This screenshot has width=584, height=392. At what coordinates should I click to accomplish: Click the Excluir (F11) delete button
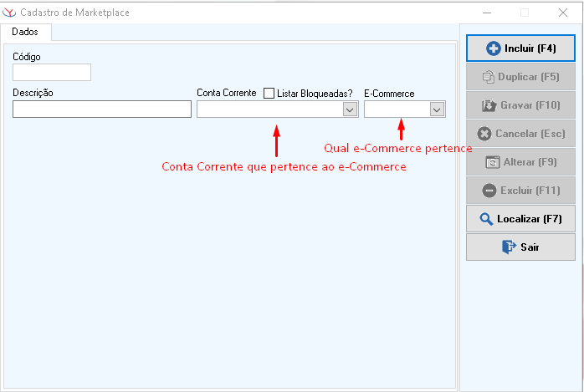point(520,191)
